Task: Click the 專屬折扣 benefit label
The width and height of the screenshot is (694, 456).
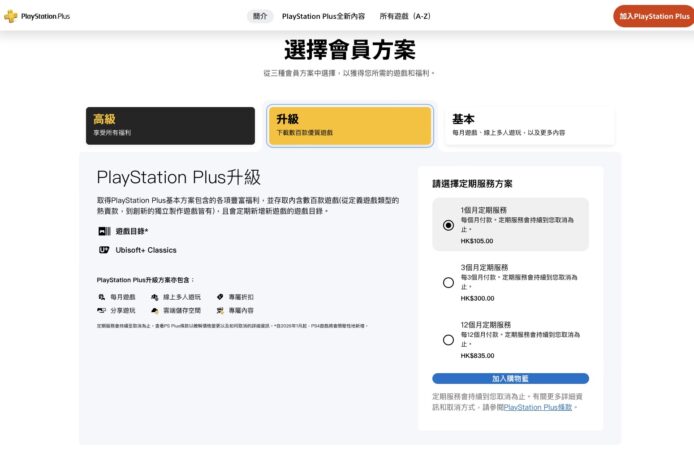Action: coord(241,297)
